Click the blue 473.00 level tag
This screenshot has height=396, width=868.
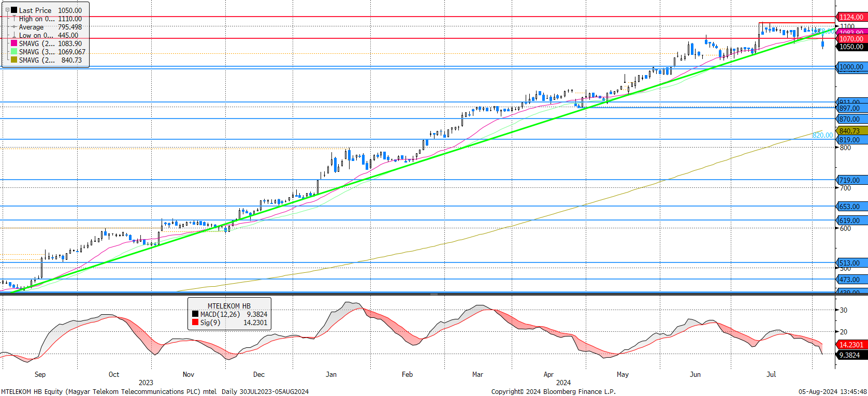tap(852, 280)
